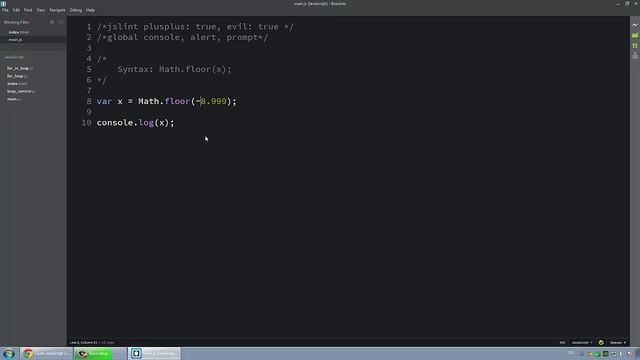Image resolution: width=640 pixels, height=360 pixels.
Task: Open for_loop.js in the file tree
Action: tap(17, 76)
